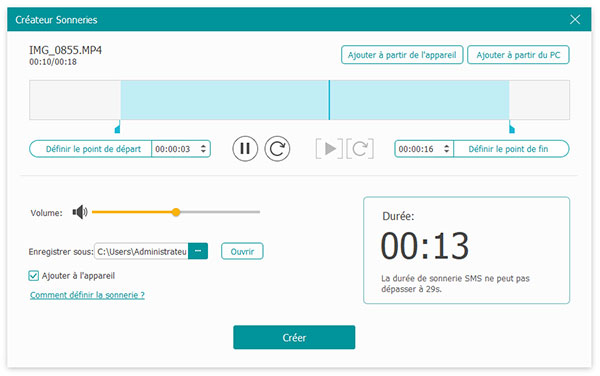Click the Créer button
Screen dimensions: 600x376
(294, 337)
